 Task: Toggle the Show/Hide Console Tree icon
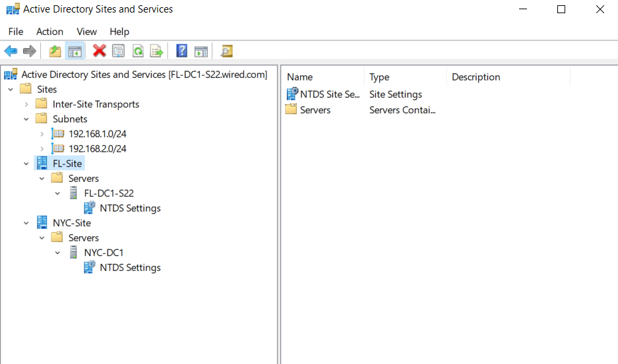click(x=75, y=51)
